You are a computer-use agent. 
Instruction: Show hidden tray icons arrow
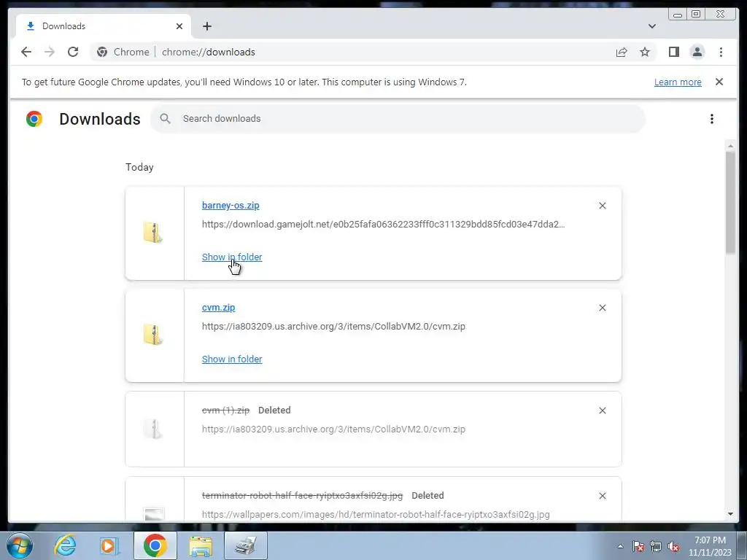pyautogui.click(x=620, y=546)
